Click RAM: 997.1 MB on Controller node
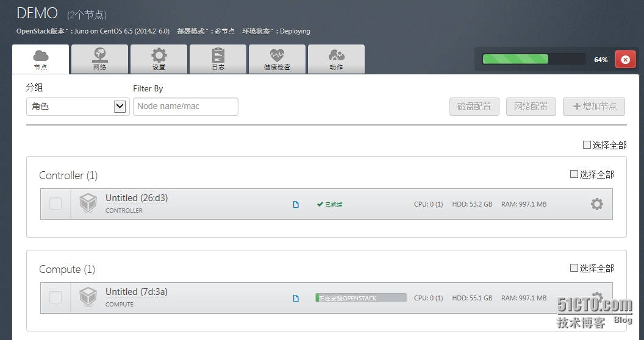Image resolution: width=644 pixels, height=340 pixels. click(x=524, y=204)
